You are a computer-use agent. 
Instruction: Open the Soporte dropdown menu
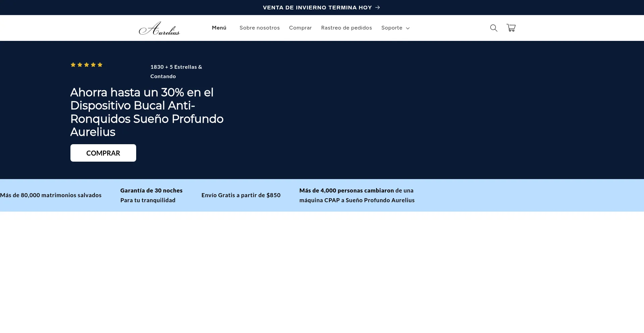392,28
